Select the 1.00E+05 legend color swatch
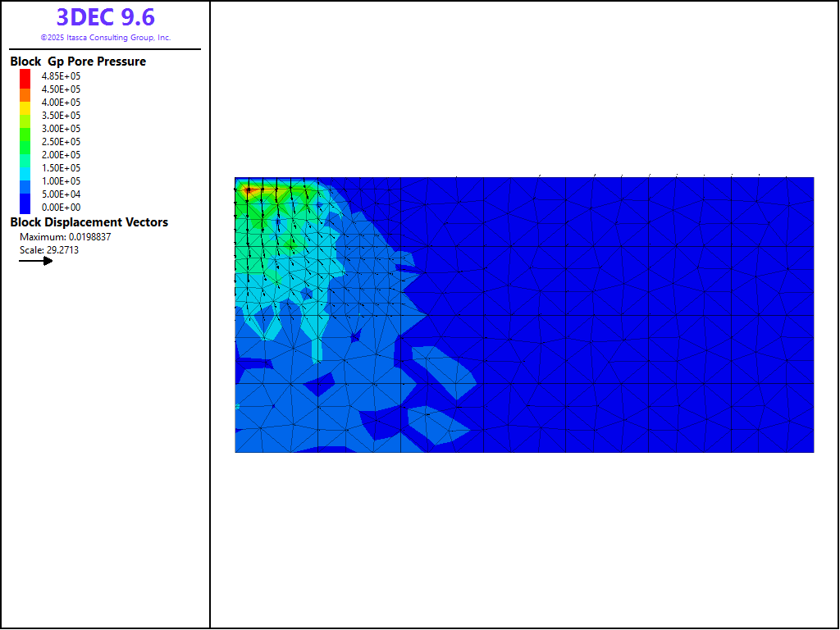The height and width of the screenshot is (630, 840). point(25,180)
